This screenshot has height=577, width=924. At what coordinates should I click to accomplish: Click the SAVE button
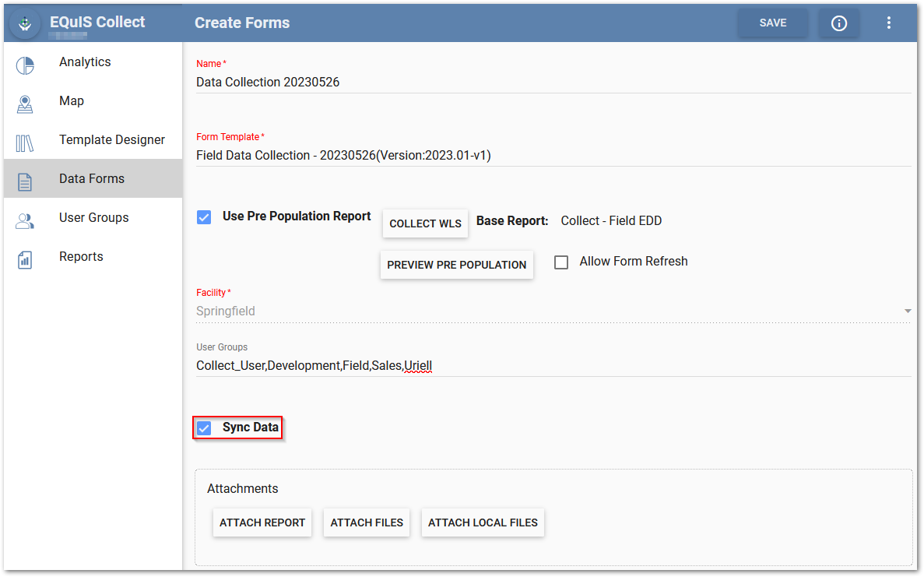(772, 23)
